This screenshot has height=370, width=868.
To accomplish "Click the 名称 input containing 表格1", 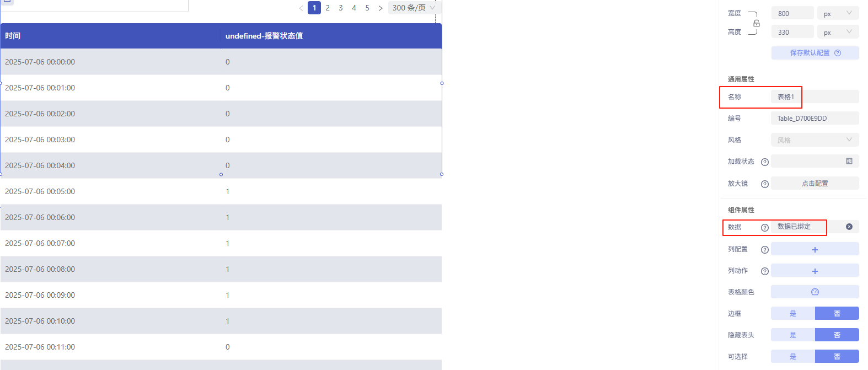I will [x=815, y=96].
